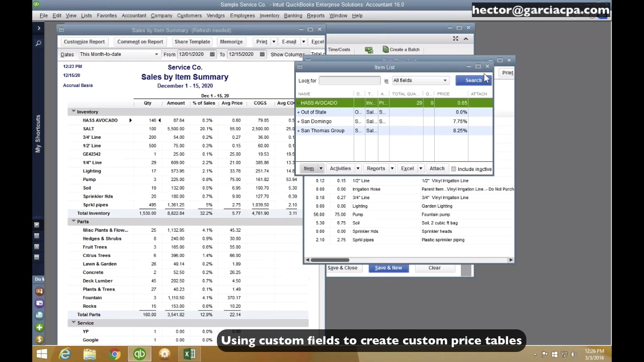Launch Internet Explorer from taskbar
644x362 pixels.
[x=65, y=354]
